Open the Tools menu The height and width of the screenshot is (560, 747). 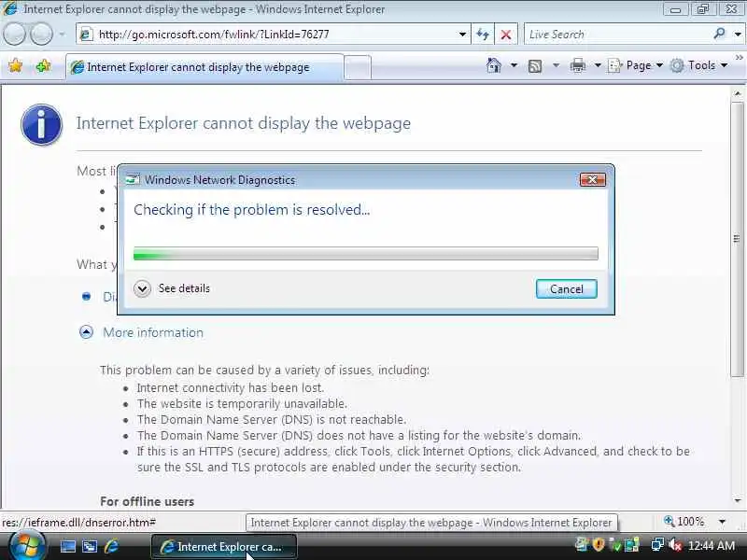click(x=698, y=65)
